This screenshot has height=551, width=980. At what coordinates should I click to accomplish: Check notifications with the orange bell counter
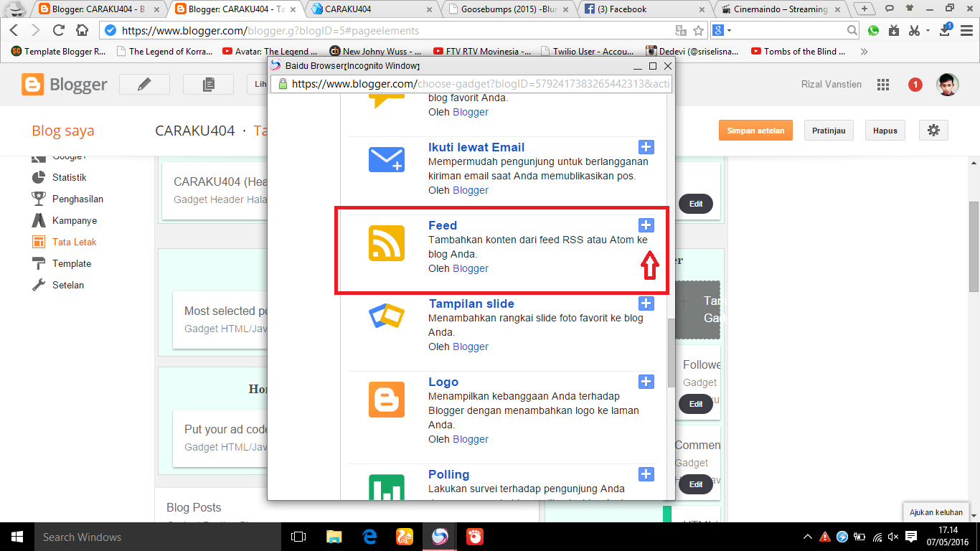[915, 84]
